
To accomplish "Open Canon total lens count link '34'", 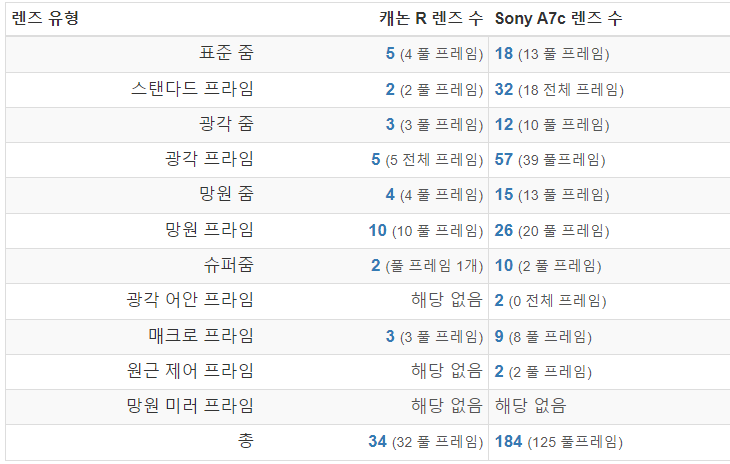I will [x=378, y=441].
